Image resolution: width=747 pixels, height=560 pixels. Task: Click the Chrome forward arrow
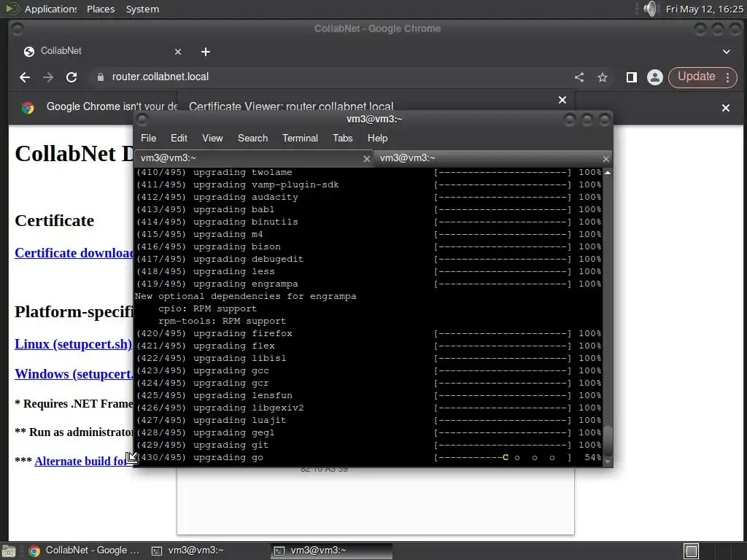point(48,77)
